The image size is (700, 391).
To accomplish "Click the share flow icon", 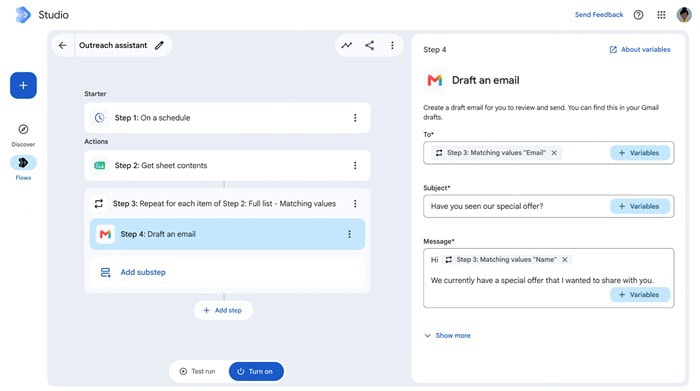I will click(x=370, y=45).
